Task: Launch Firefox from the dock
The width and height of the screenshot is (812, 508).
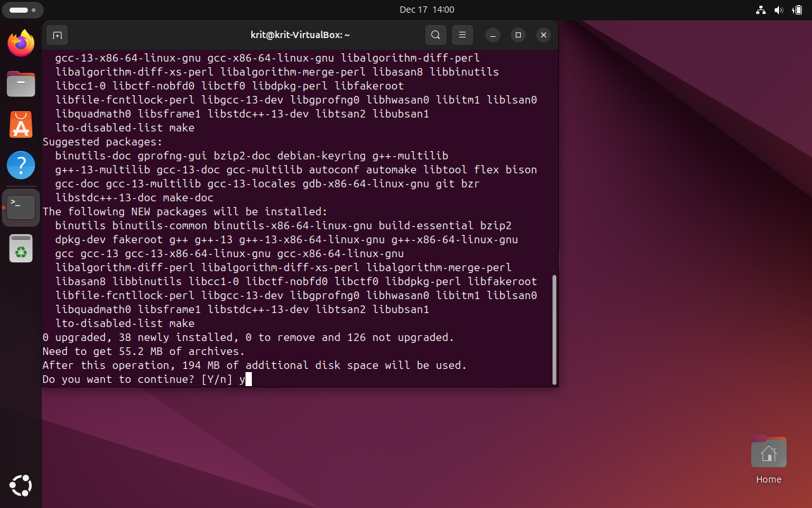Action: [21, 43]
